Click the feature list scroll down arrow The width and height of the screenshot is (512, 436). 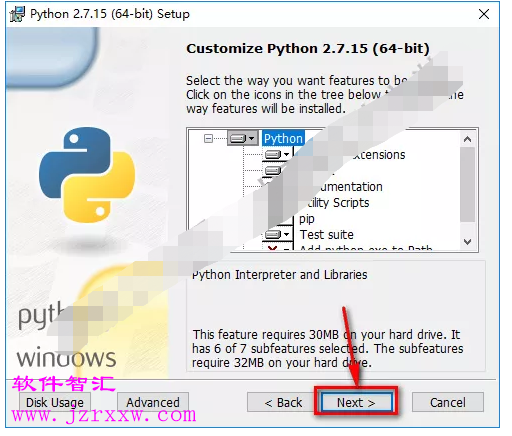tap(467, 242)
